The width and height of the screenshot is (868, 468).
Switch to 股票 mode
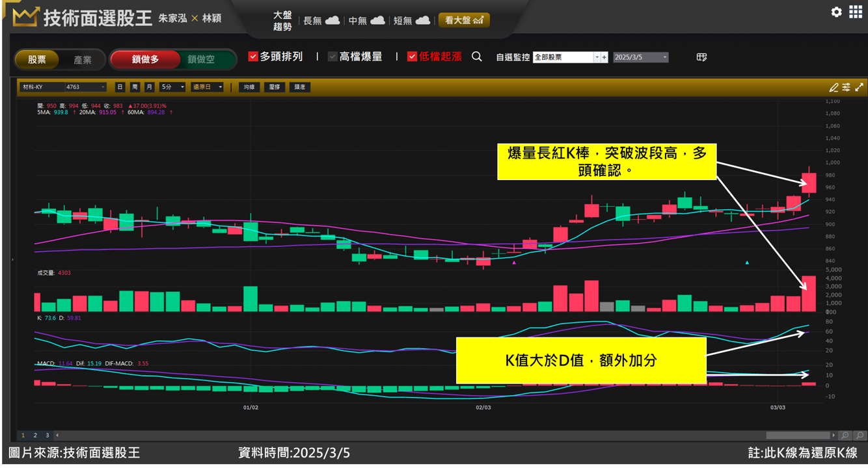[x=37, y=60]
